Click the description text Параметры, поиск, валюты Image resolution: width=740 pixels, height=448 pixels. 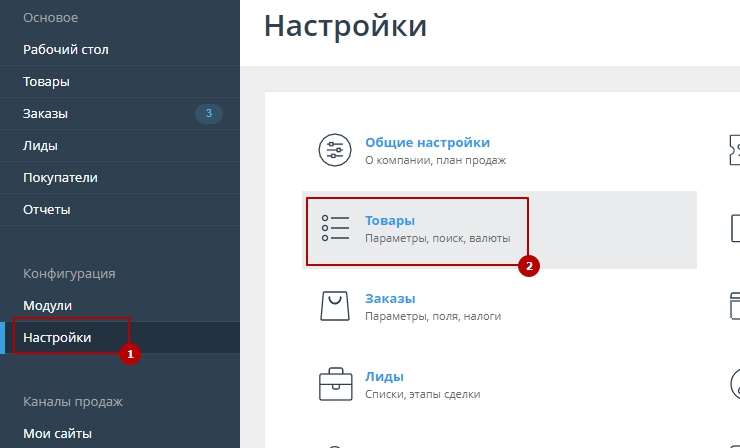437,239
